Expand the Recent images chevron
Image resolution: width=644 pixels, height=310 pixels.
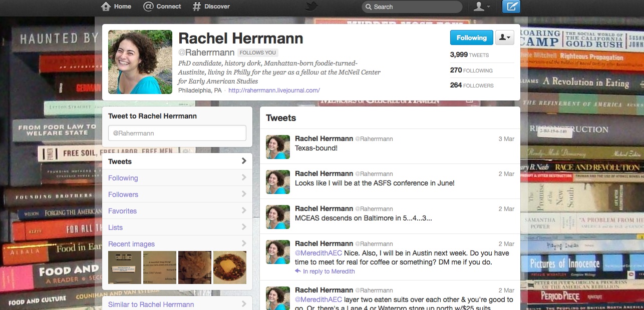pos(244,243)
